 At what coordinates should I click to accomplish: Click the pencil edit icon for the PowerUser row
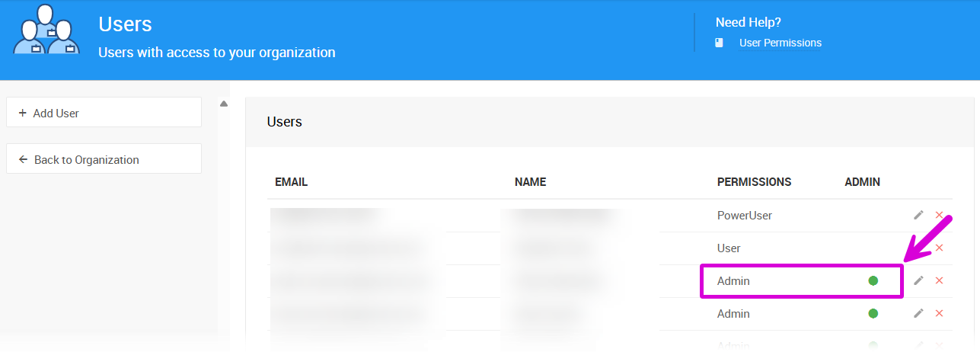918,216
